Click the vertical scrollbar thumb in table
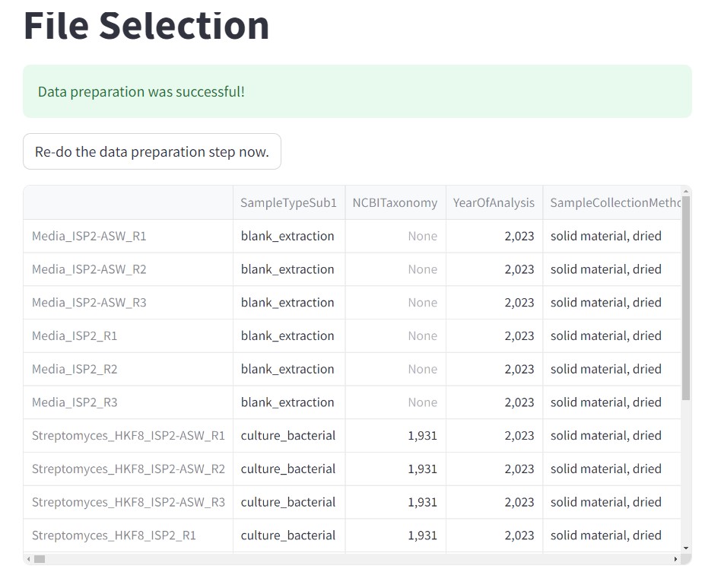 coord(686,297)
